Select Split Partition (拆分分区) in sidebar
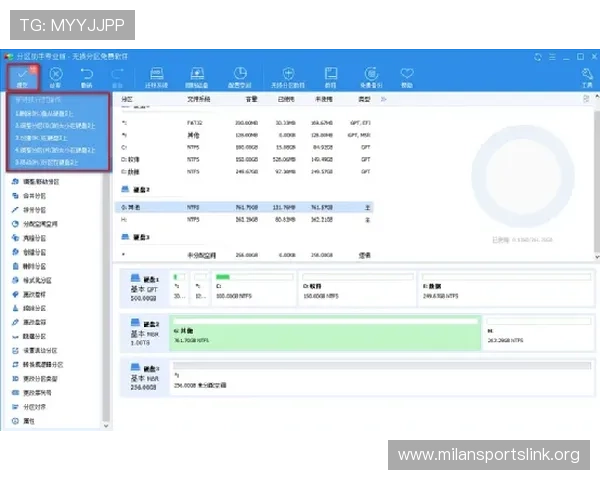The image size is (600, 480). 29,210
